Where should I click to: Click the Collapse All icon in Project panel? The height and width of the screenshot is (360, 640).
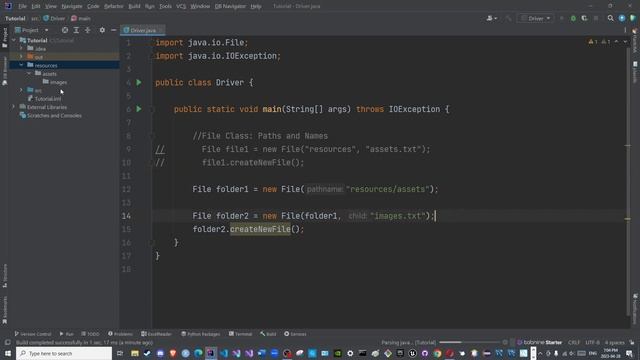point(88,30)
